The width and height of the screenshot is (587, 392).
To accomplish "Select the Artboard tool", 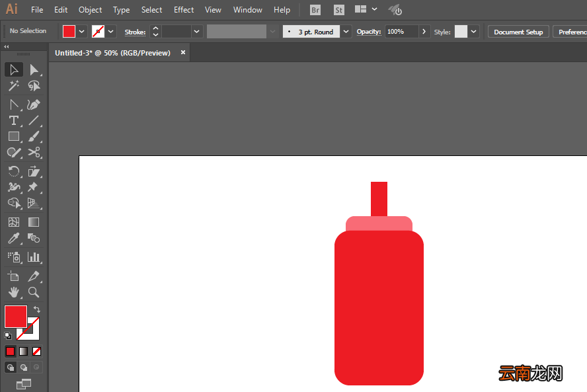I will point(14,276).
